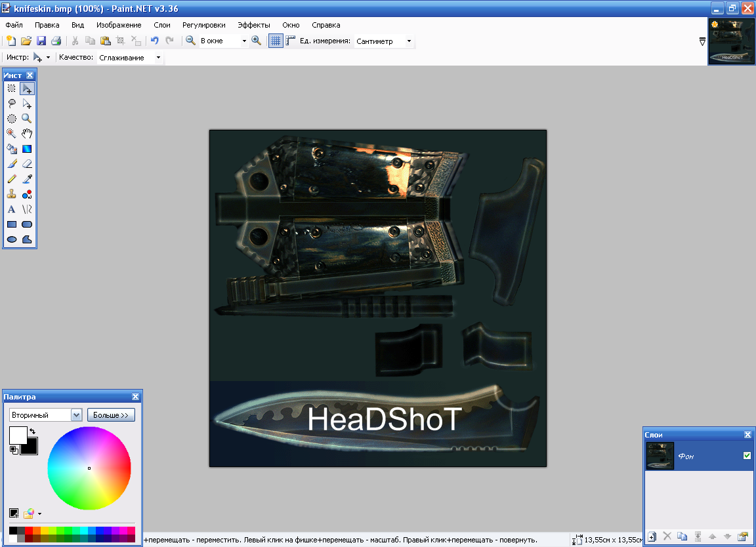The height and width of the screenshot is (547, 756).
Task: Expand the Сантиметр units dropdown
Action: click(x=409, y=41)
